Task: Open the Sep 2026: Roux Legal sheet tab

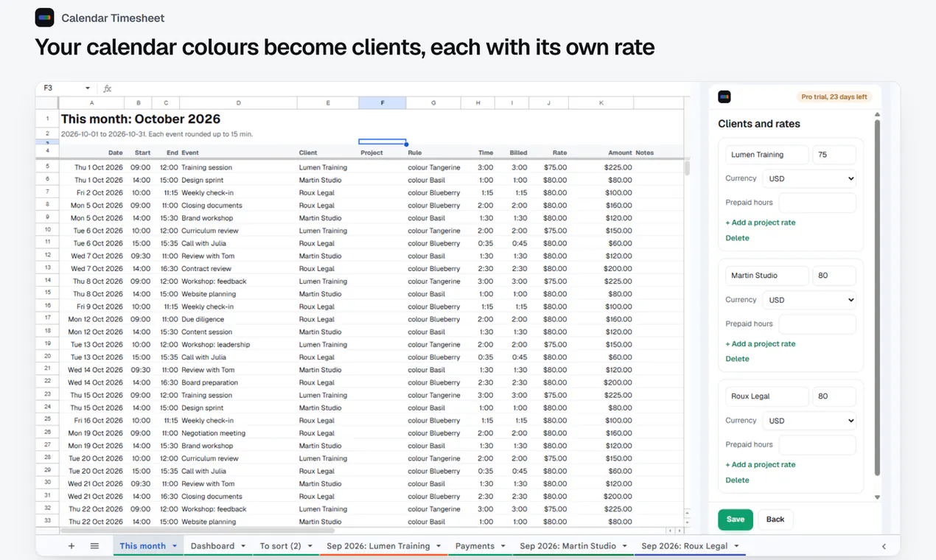Action: [685, 546]
